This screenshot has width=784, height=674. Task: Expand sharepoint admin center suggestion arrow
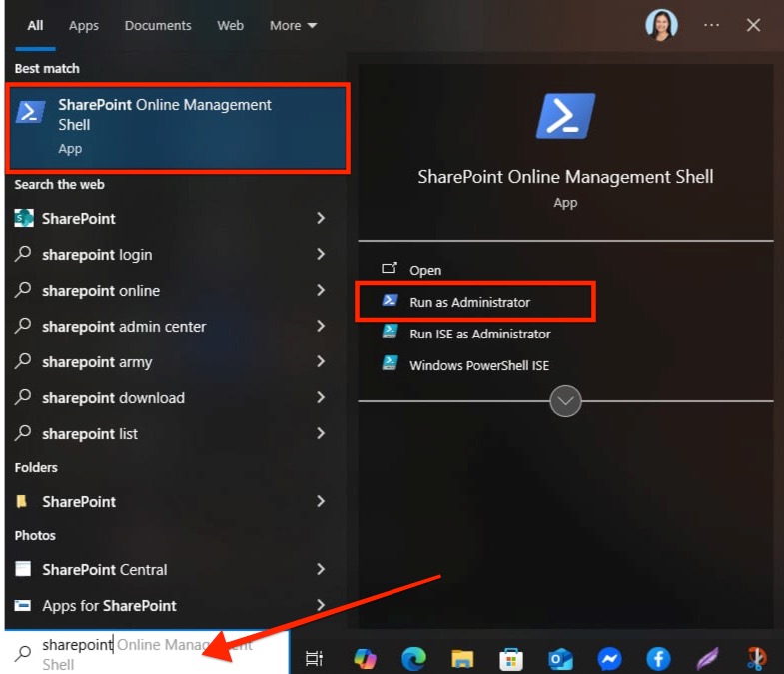tap(321, 326)
